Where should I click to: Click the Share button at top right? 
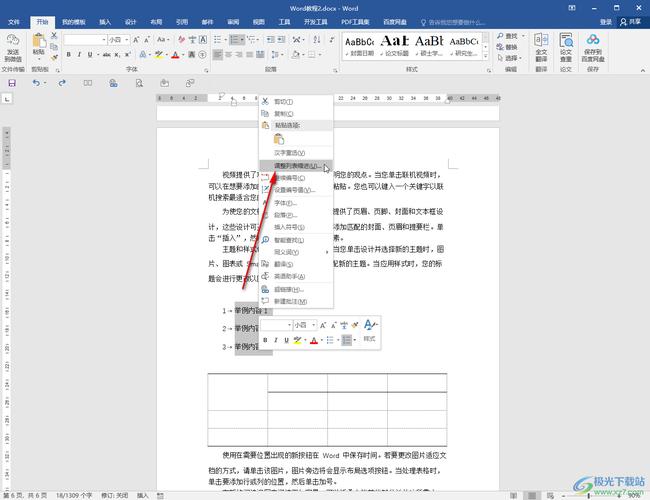(630, 22)
